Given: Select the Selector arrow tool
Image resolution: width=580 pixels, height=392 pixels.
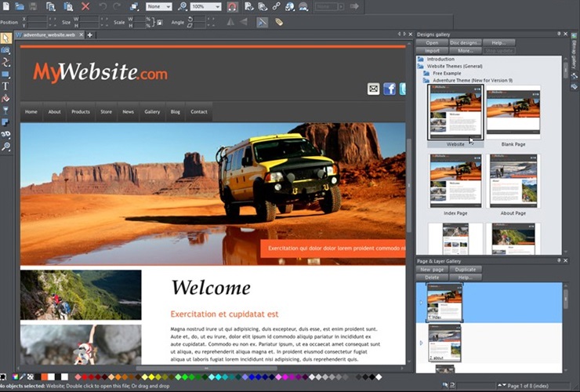Looking at the screenshot, I should (5, 38).
